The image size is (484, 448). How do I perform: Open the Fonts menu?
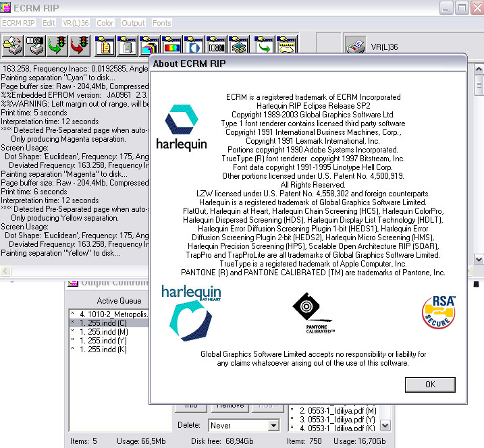[x=162, y=23]
